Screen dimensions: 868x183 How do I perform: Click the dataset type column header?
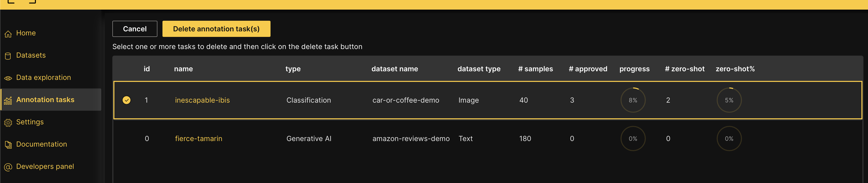[x=479, y=69]
